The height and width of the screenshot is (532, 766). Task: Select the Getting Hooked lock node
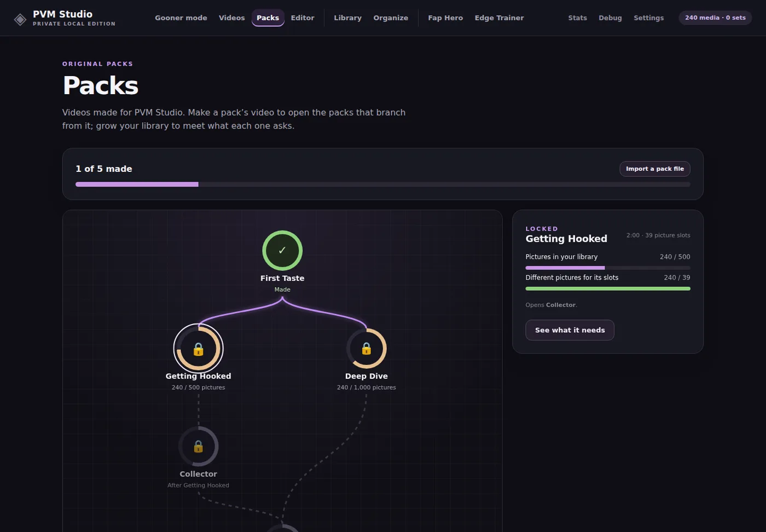point(198,349)
